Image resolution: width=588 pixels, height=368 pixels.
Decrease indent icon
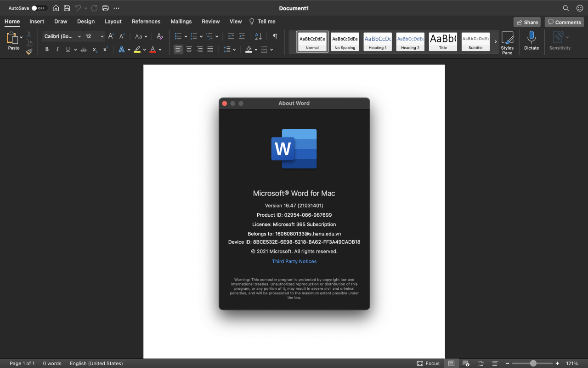pos(231,36)
